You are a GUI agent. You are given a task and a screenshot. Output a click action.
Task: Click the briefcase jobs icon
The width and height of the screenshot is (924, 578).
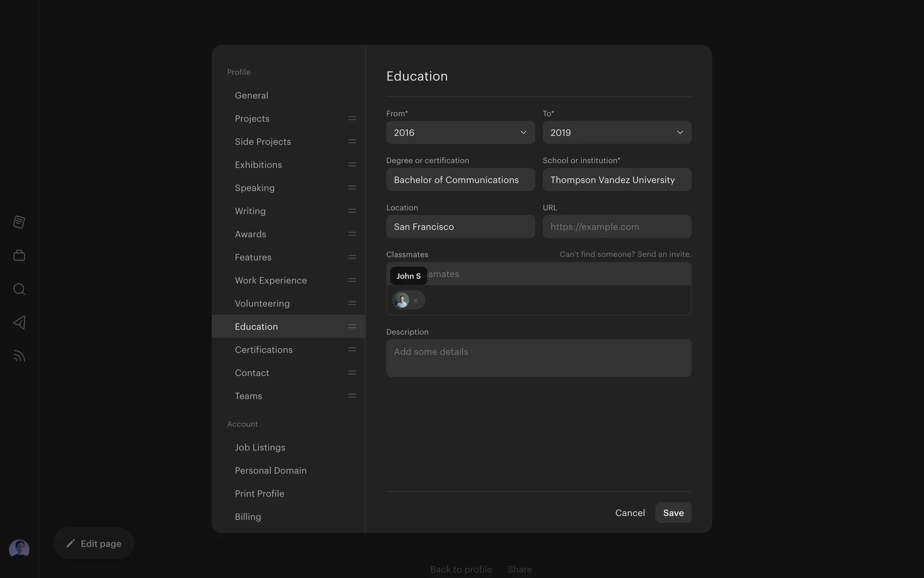pos(19,255)
